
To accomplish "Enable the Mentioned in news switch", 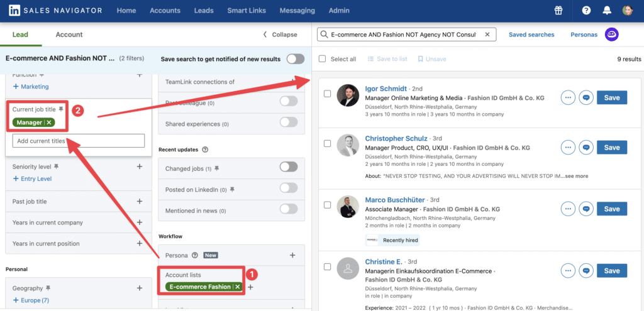I will [289, 209].
